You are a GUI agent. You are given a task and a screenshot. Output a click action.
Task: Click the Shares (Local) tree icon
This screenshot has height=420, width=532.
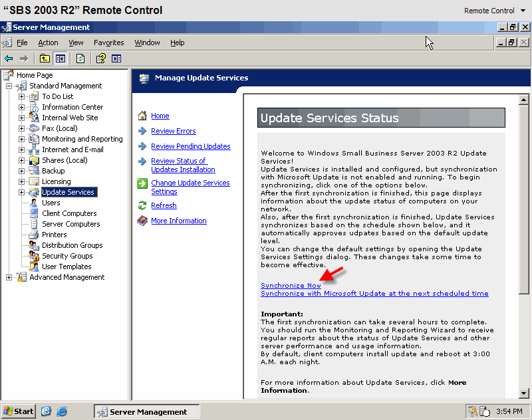click(x=34, y=160)
